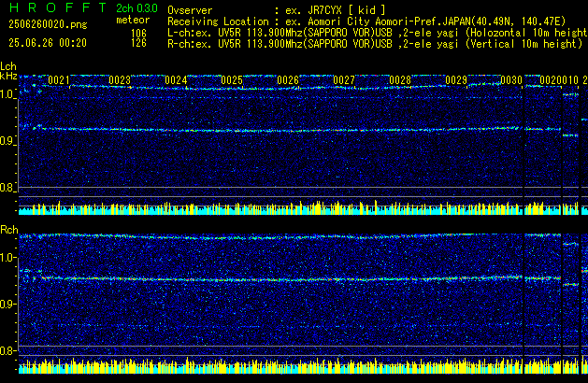
Task: Select the '2ch 0.3.0' version label
Action: tap(136, 8)
